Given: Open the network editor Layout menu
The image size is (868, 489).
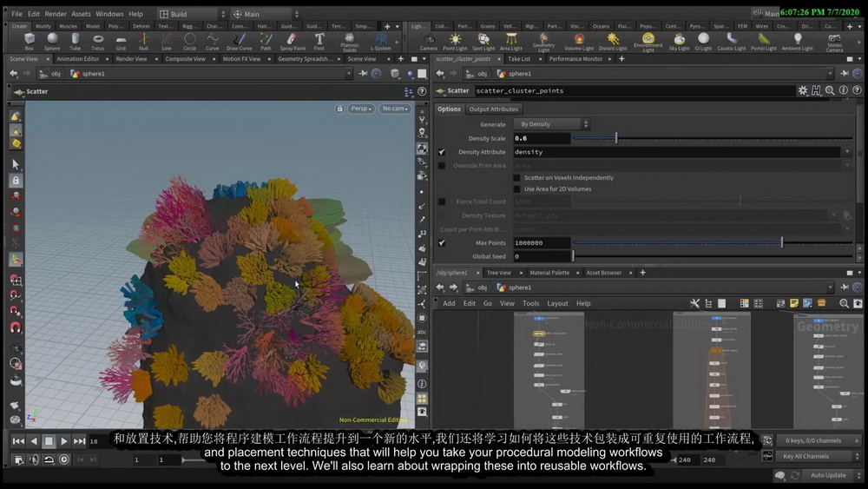Looking at the screenshot, I should (x=557, y=303).
